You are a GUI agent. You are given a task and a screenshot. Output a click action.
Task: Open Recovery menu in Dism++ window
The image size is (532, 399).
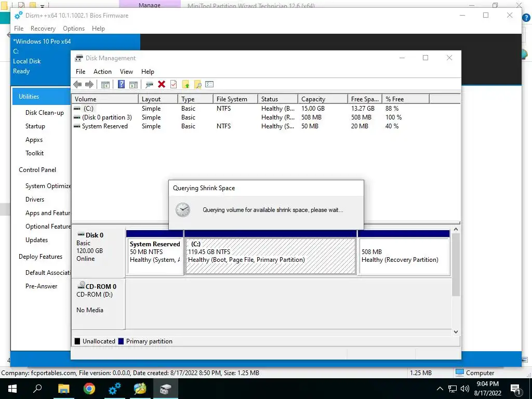pyautogui.click(x=43, y=29)
